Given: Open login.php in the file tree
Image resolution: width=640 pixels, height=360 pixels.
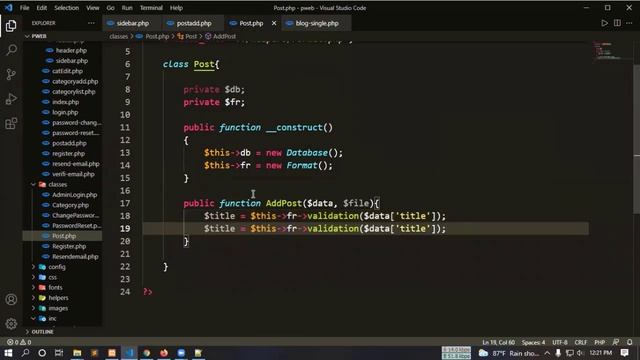Looking at the screenshot, I should [x=65, y=112].
